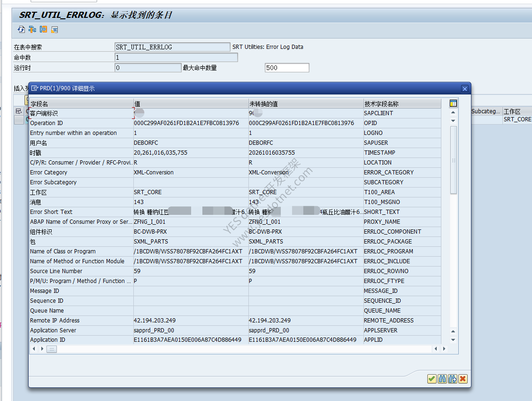Confirm the dialog with the green checkmark
This screenshot has width=532, height=401.
pos(432,379)
